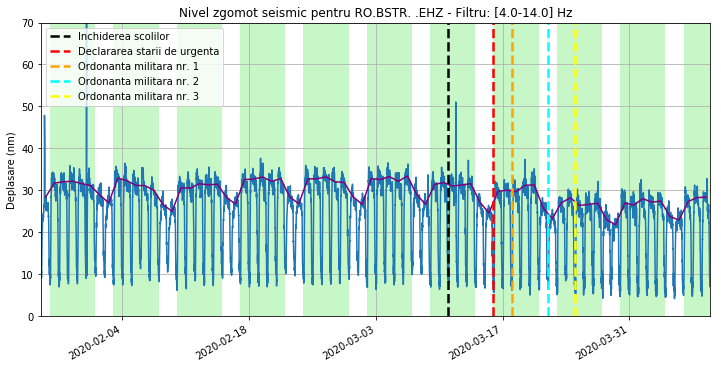Click the y-axis tick value 70

pyautogui.click(x=31, y=23)
